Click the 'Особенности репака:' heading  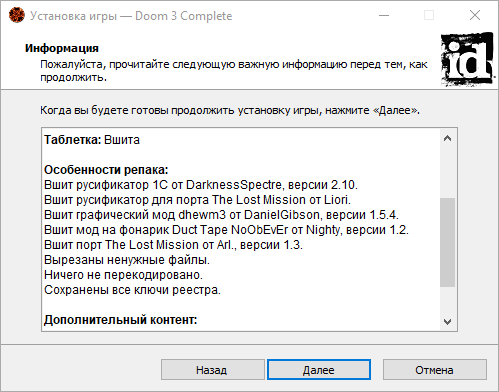point(106,170)
